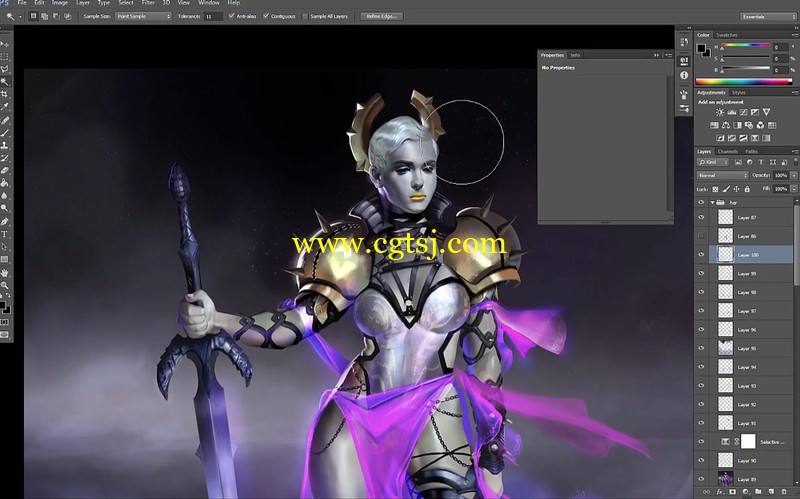Open the Essentials workspace dropdown
The image size is (800, 499).
tap(767, 17)
